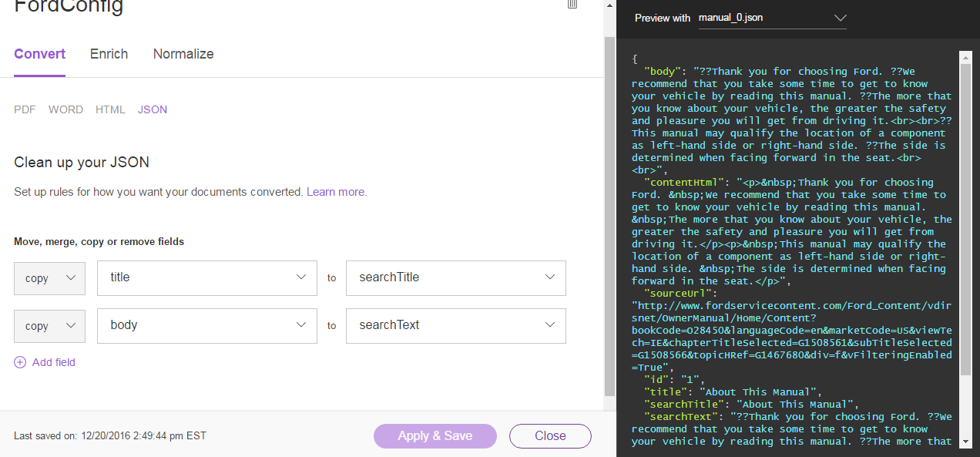
Task: Open the title source field dropdown
Action: click(207, 278)
